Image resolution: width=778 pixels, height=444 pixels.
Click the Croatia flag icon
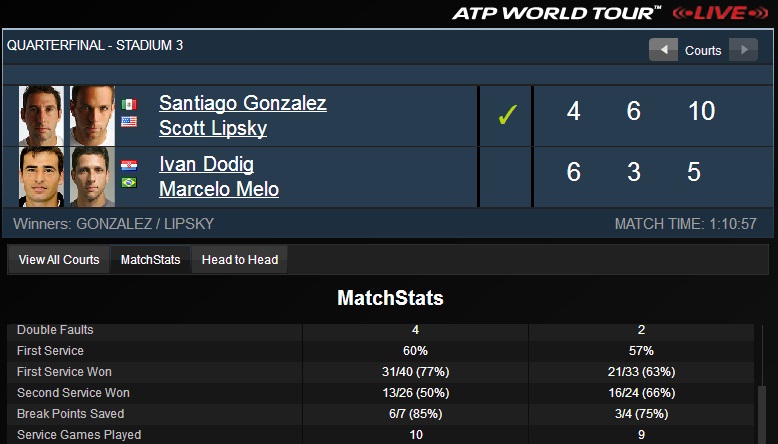pos(129,165)
